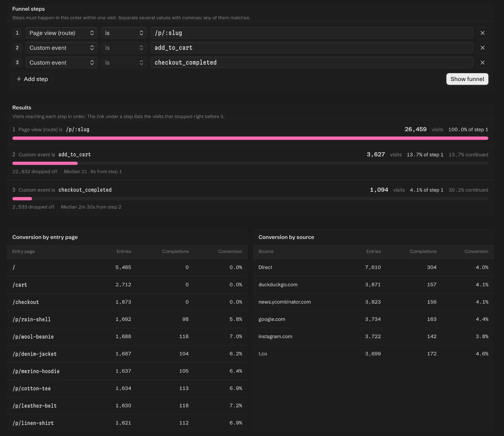This screenshot has width=504, height=436.
Task: Select the duckduckgo.com source row
Action: 373,284
